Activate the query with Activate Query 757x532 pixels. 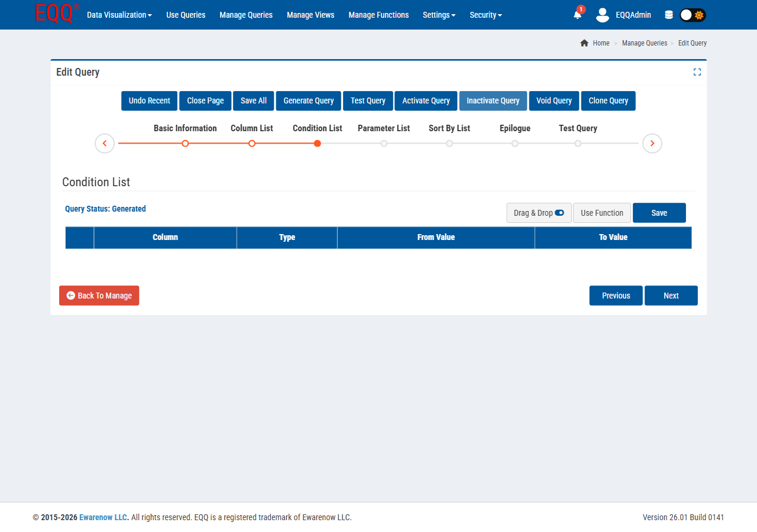426,100
